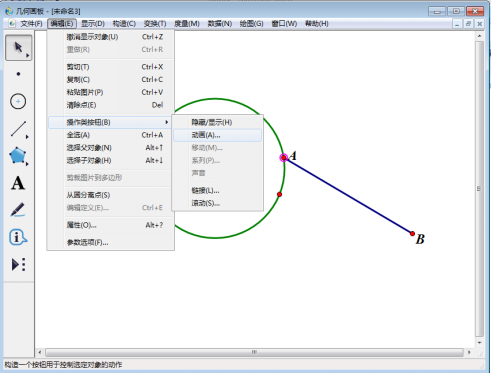Open the 显示(D) menu
Image resolution: width=492 pixels, height=373 pixels.
pos(93,24)
